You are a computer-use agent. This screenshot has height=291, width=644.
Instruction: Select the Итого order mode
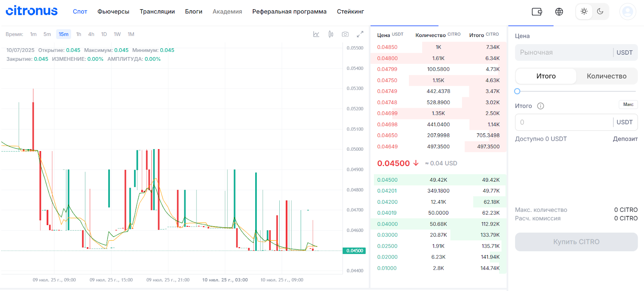pyautogui.click(x=546, y=76)
